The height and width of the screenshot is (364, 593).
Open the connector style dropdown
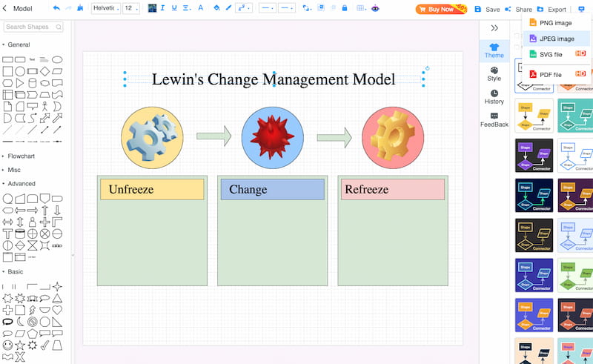click(244, 8)
